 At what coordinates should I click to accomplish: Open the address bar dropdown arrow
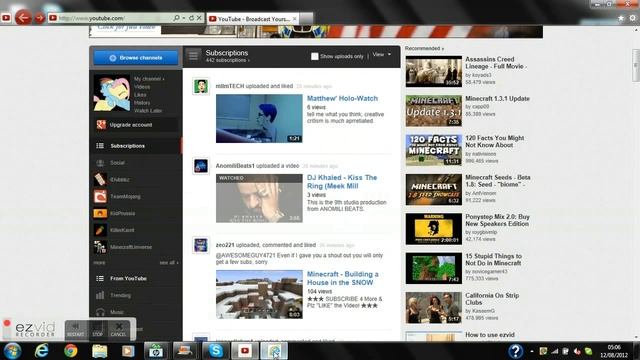[184, 18]
